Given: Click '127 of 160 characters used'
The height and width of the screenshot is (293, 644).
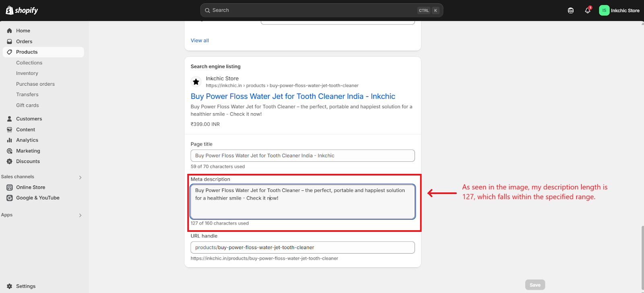Looking at the screenshot, I should pos(219,223).
